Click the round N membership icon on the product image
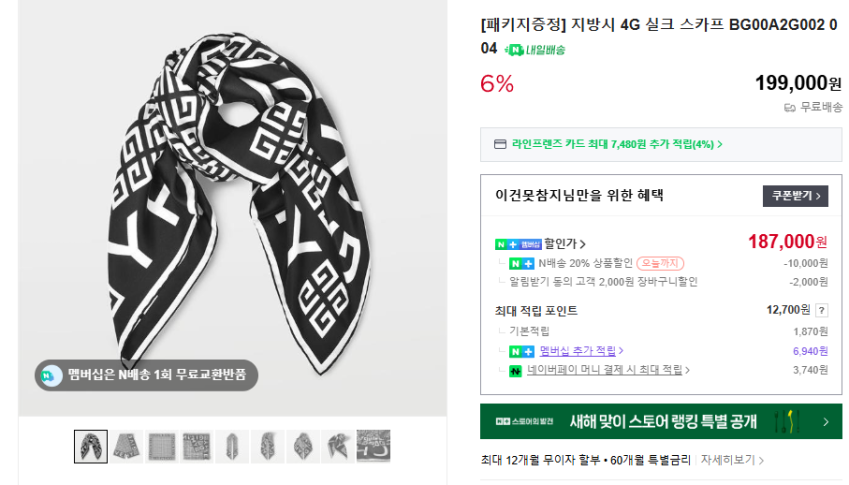The height and width of the screenshot is (485, 849). click(51, 375)
